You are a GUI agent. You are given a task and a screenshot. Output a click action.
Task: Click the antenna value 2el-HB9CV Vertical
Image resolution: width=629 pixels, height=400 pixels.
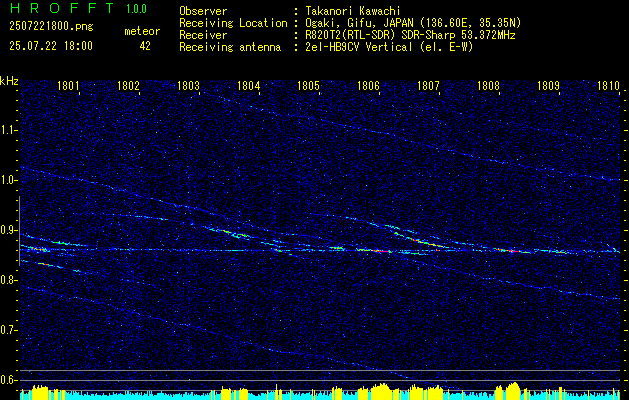click(x=359, y=47)
